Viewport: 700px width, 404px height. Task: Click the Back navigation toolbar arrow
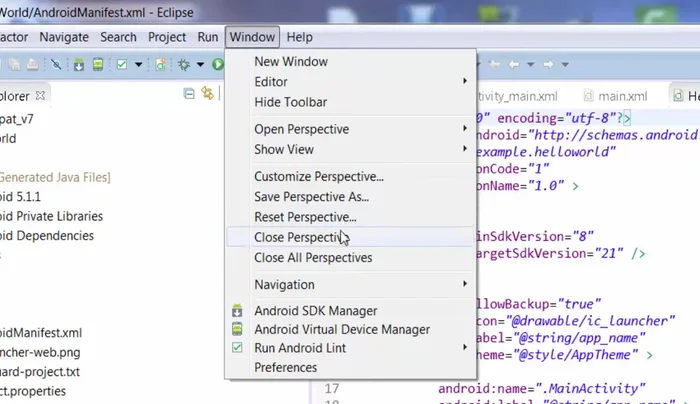point(514,64)
